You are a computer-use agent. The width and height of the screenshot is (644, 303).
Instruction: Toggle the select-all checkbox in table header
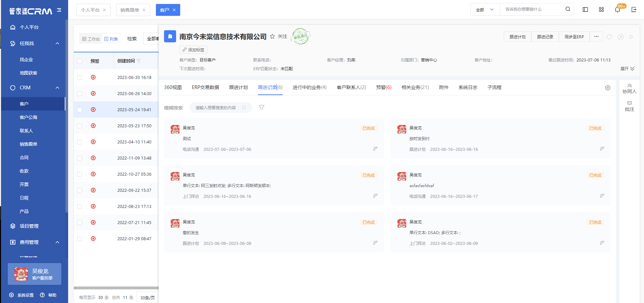pyautogui.click(x=79, y=61)
